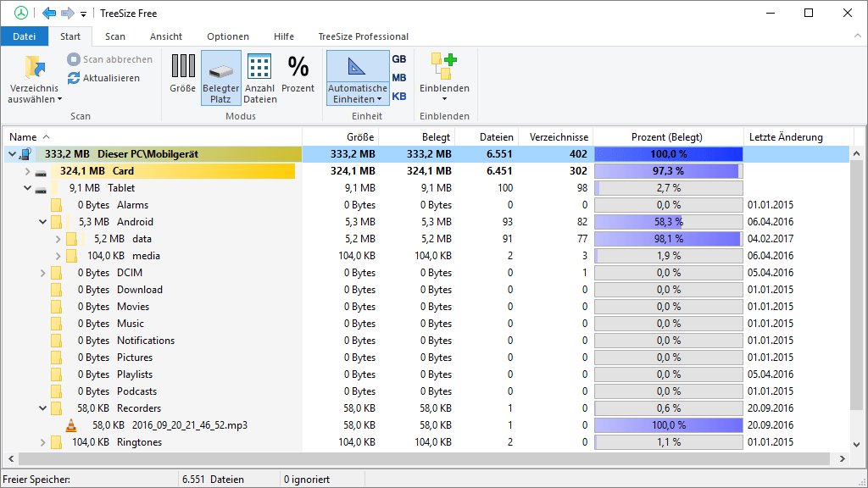This screenshot has height=488, width=868.
Task: Sort by the Belegt column header
Action: (416, 136)
